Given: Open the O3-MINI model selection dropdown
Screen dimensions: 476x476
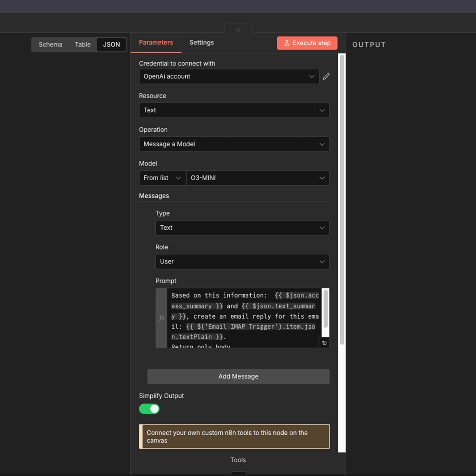Looking at the screenshot, I should coord(258,178).
